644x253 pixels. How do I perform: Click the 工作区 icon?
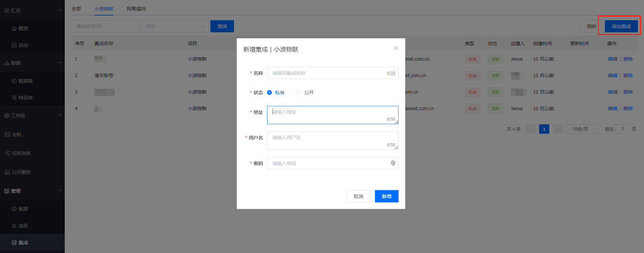coord(7,116)
